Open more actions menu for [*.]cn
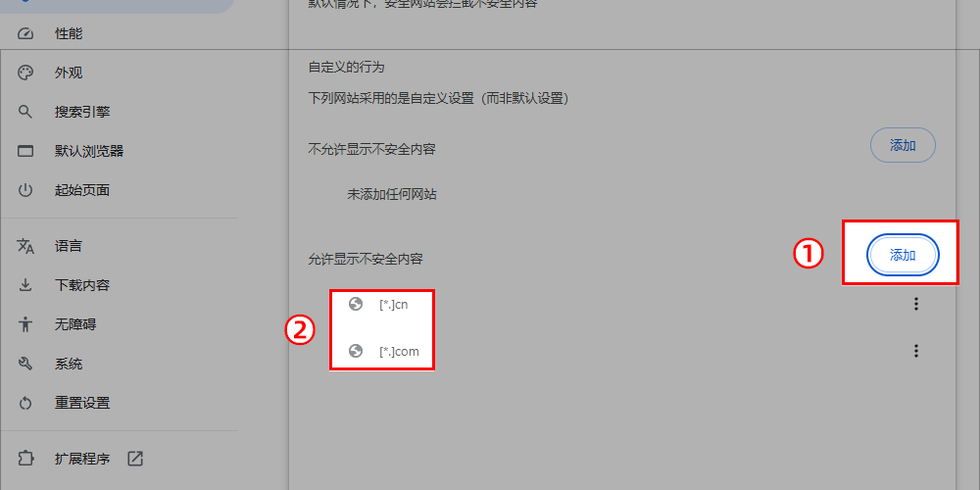The height and width of the screenshot is (490, 980). coord(915,304)
